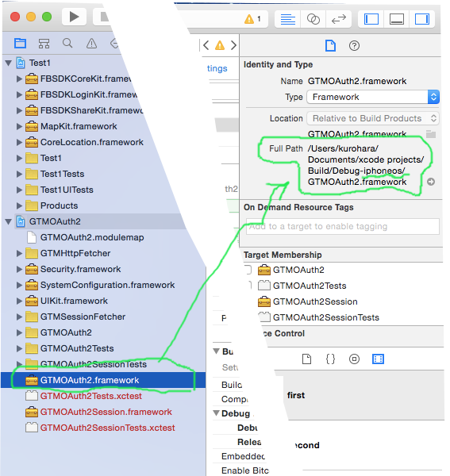Expand the GTMHttpFetcher folder
The height and width of the screenshot is (476, 450).
coord(19,253)
